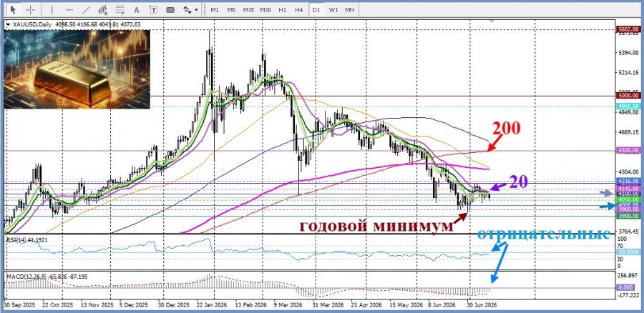Click the Arrows objects icon

pyautogui.click(x=187, y=9)
